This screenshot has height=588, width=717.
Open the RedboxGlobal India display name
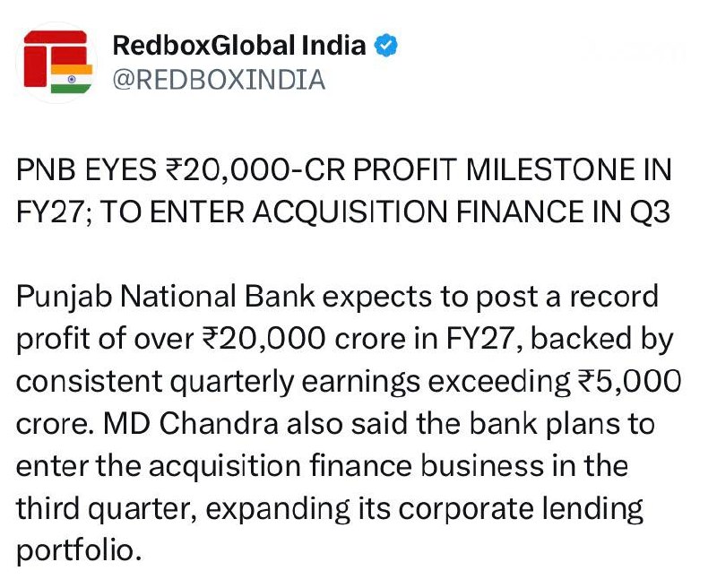[239, 46]
